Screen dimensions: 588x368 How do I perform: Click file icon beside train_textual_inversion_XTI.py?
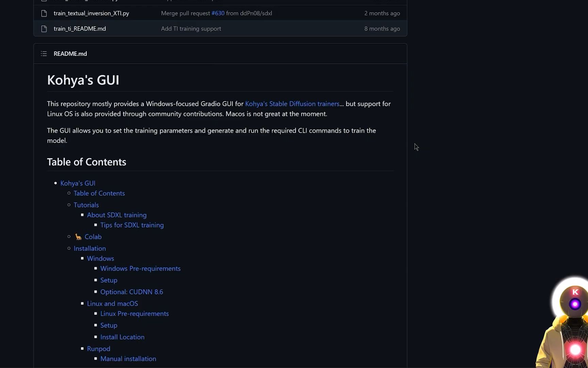tap(44, 13)
